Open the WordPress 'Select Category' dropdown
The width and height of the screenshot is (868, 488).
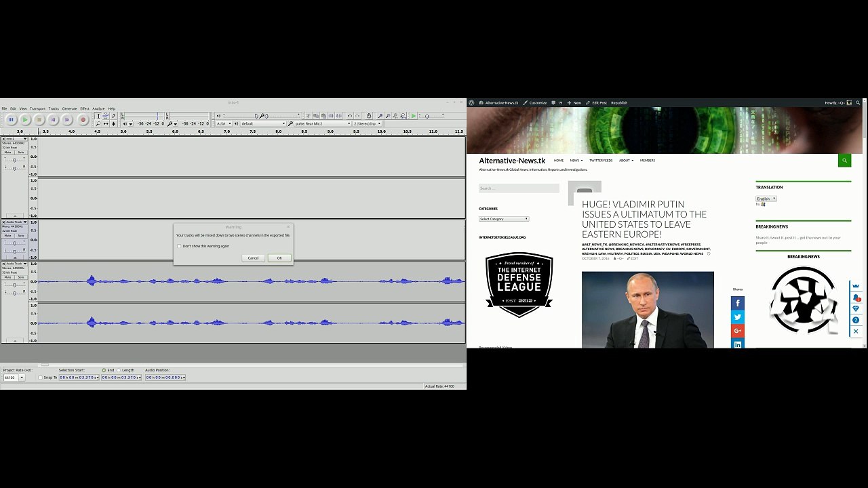pyautogui.click(x=504, y=219)
